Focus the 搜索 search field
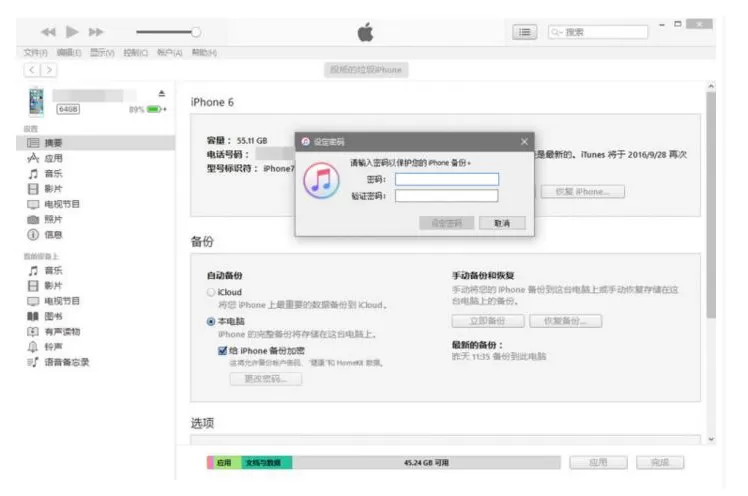Viewport: 748px width, 496px height. click(598, 32)
